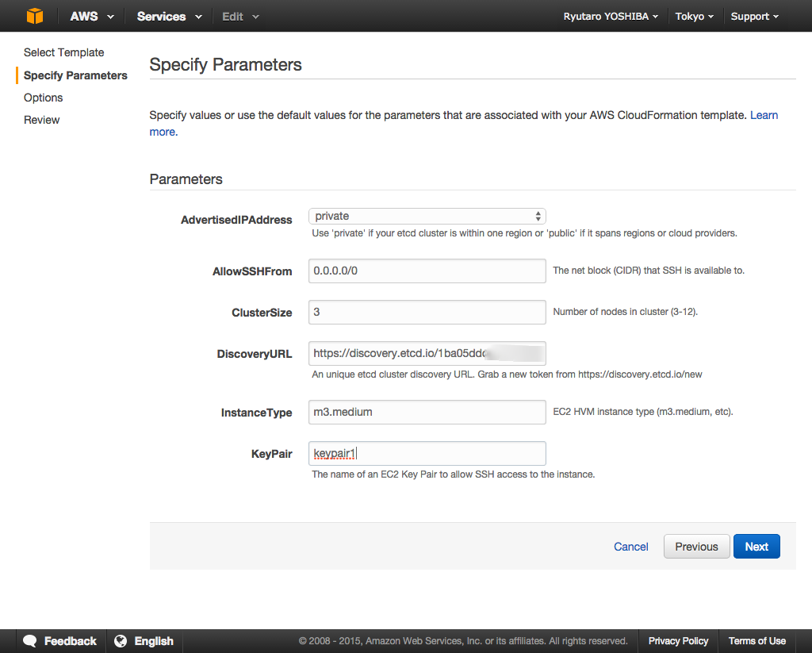The height and width of the screenshot is (653, 812).
Task: Click the Parameters section heading
Action: click(186, 179)
